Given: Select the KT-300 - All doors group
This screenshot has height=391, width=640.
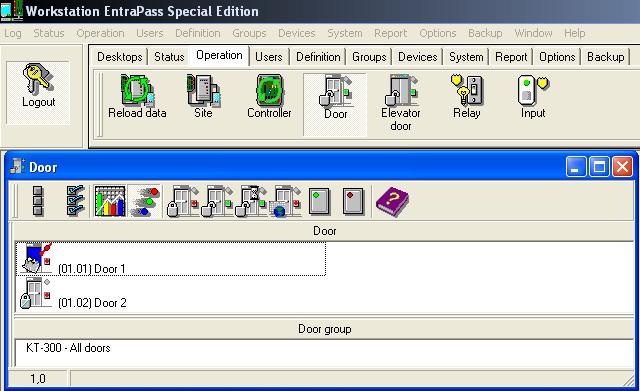Looking at the screenshot, I should pos(68,348).
